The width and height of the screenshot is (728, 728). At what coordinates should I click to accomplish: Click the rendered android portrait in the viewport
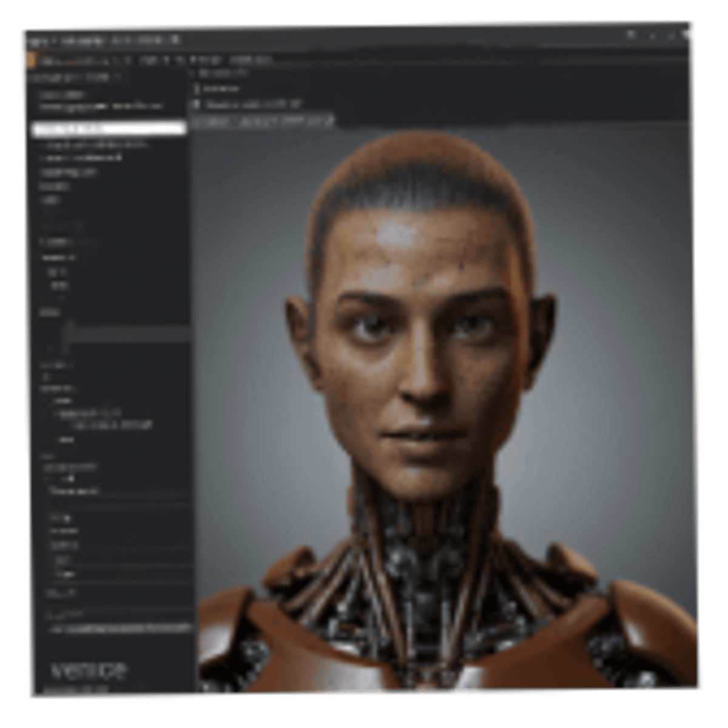pos(447,409)
